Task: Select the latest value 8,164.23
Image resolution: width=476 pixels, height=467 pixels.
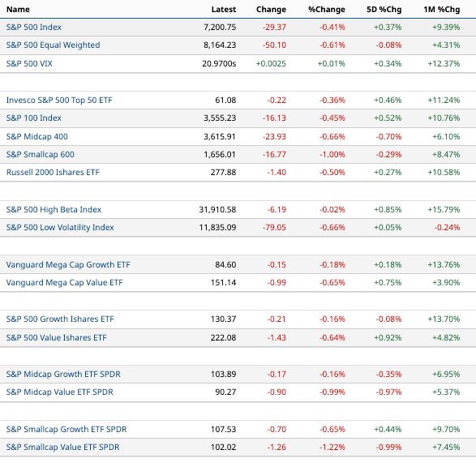Action: tap(220, 45)
